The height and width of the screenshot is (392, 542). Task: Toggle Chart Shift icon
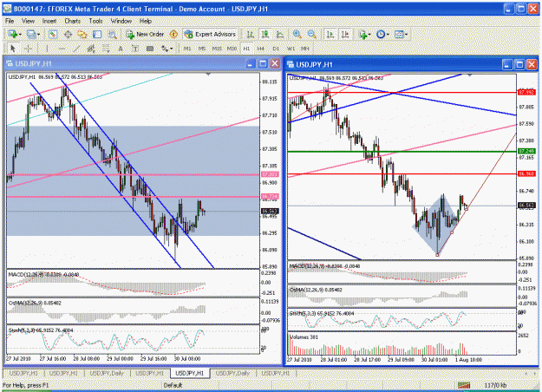[345, 34]
